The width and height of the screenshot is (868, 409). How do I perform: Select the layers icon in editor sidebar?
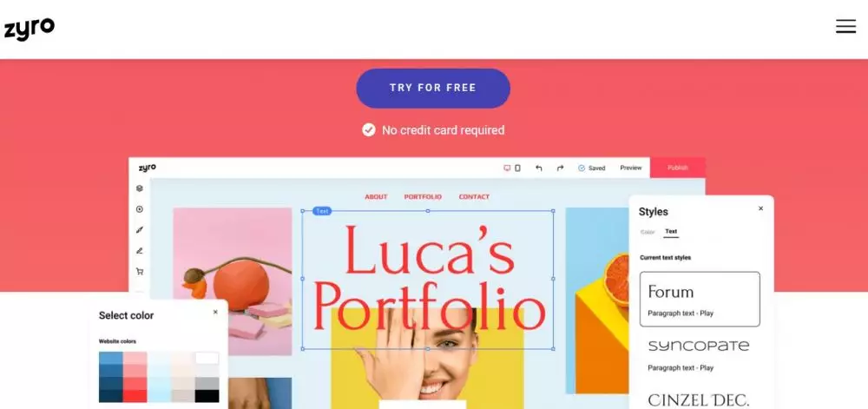[x=140, y=188]
